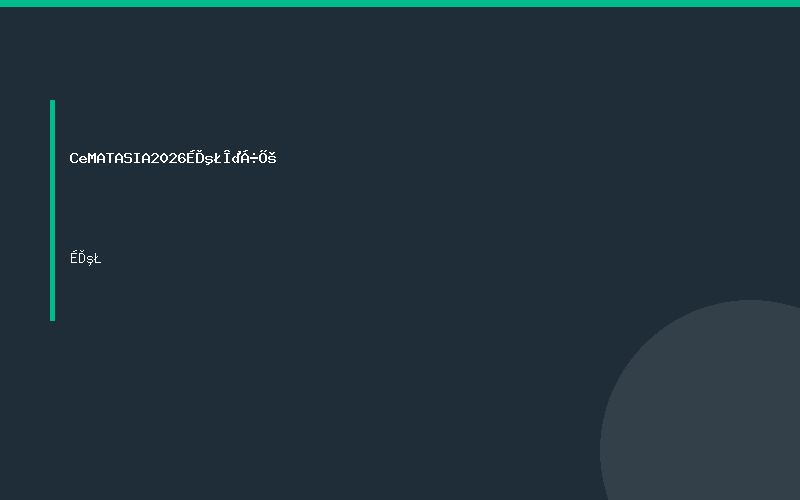This screenshot has height=500, width=800.
Task: Place cursor on "2026" in title
Action: coord(169,159)
